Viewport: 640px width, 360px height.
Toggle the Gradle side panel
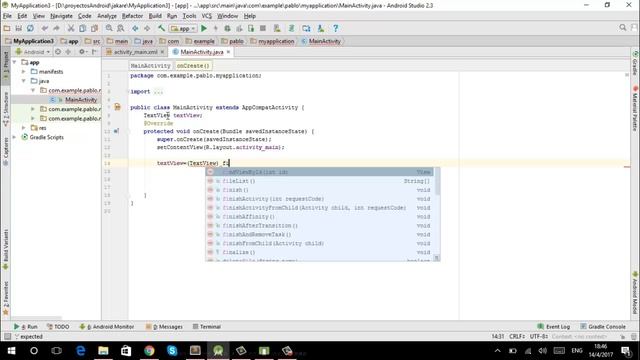(635, 64)
